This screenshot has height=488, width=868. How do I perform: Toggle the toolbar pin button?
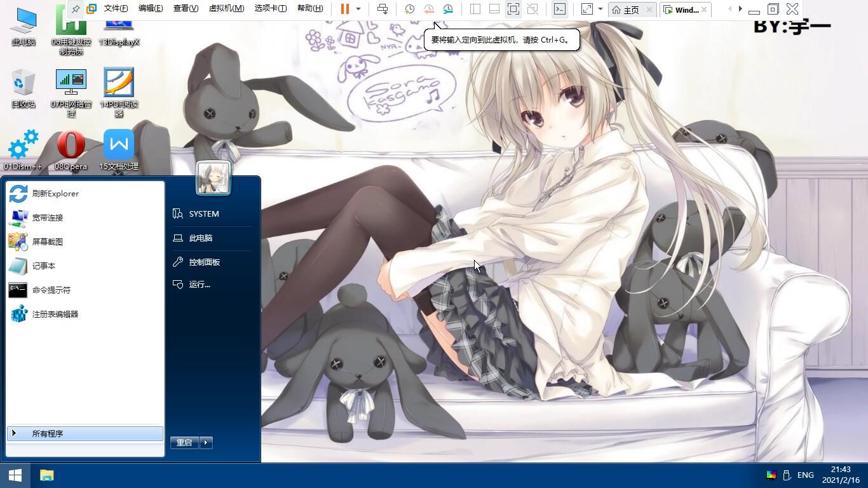tap(76, 9)
